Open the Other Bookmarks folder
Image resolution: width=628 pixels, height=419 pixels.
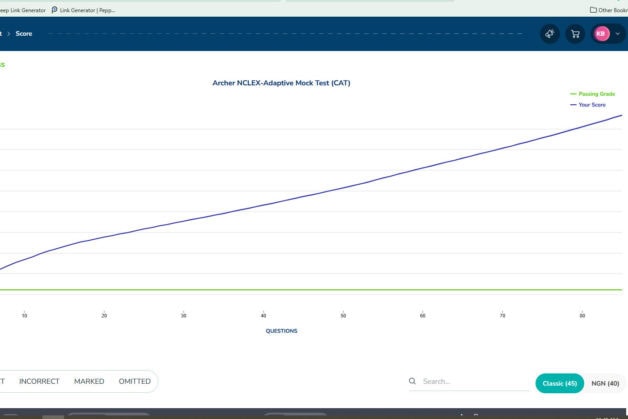click(x=606, y=10)
